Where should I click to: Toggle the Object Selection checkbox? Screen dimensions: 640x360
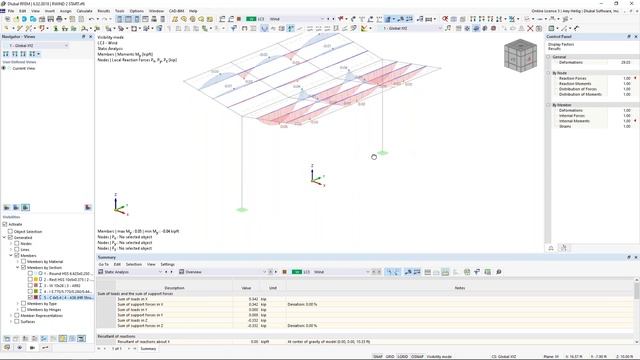[x=11, y=231]
